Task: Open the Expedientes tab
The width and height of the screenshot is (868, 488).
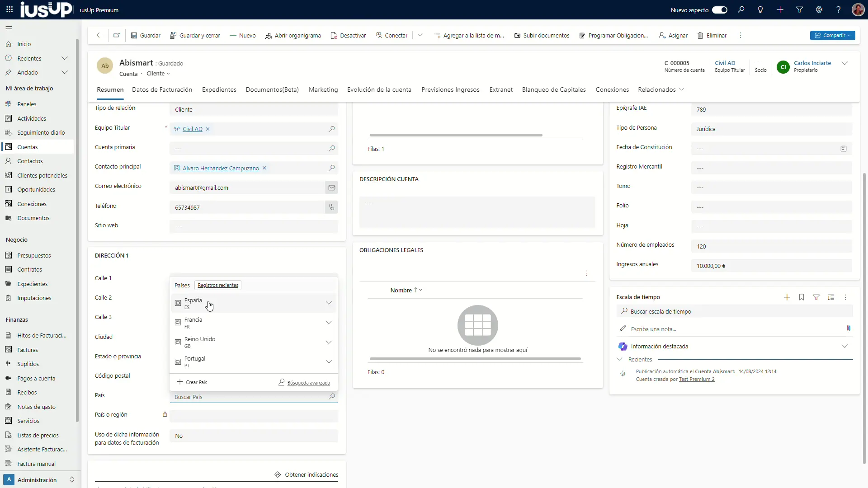Action: [x=219, y=89]
